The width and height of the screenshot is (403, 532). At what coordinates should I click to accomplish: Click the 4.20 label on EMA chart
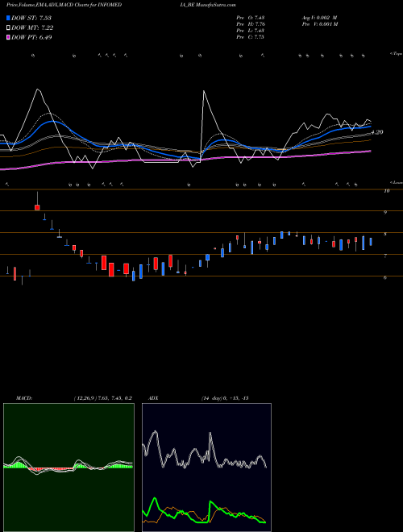pyautogui.click(x=377, y=132)
